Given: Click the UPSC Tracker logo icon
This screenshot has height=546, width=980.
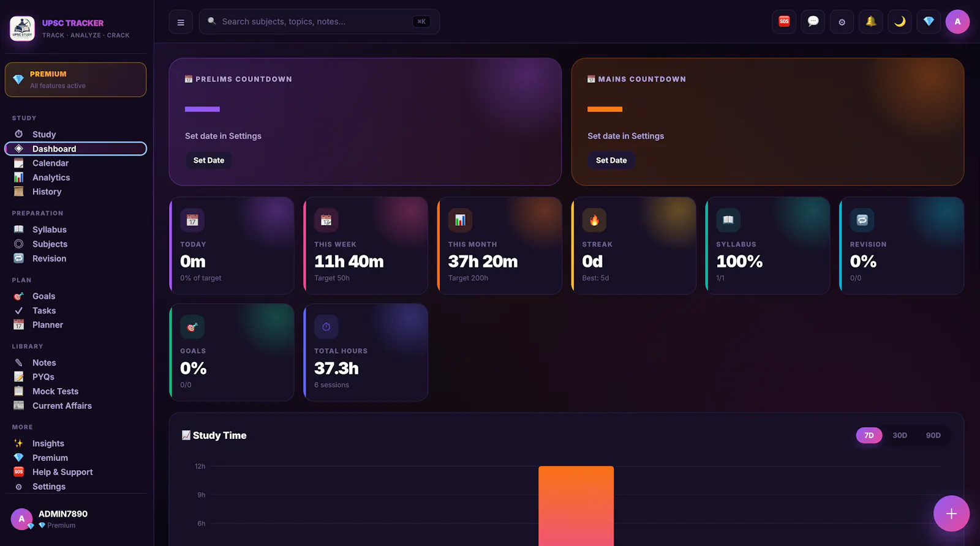Looking at the screenshot, I should (23, 29).
